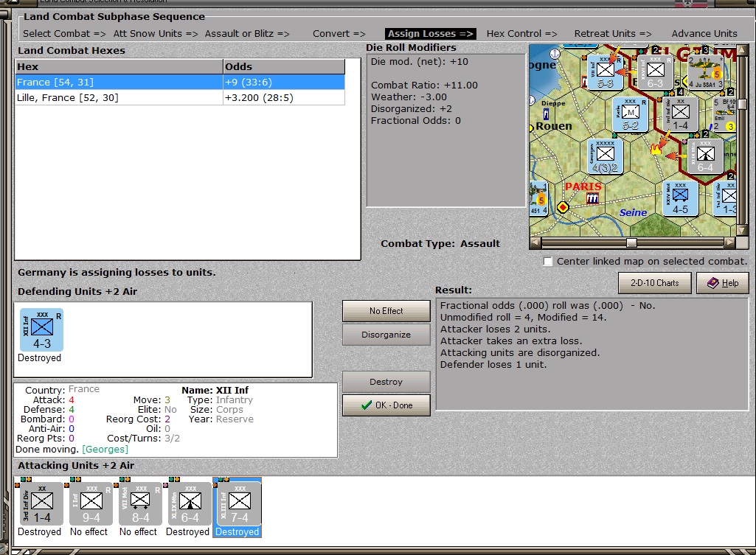Click the +9 (33:6) odds cell
Viewport: 756px width, 555px height.
[284, 83]
